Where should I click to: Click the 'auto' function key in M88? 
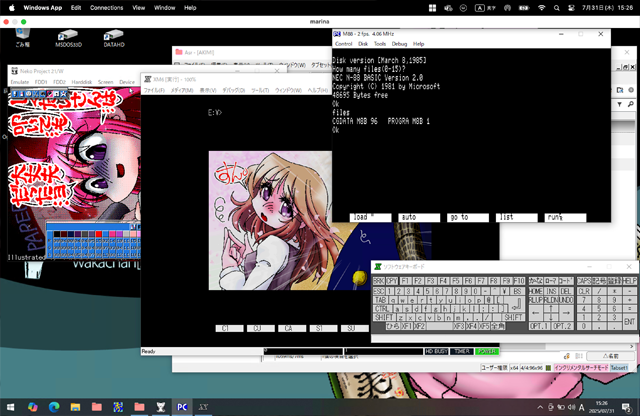tap(419, 218)
